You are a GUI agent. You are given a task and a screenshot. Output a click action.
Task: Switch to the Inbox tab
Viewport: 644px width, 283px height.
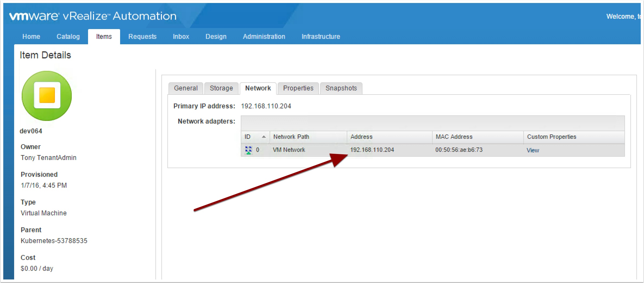181,37
